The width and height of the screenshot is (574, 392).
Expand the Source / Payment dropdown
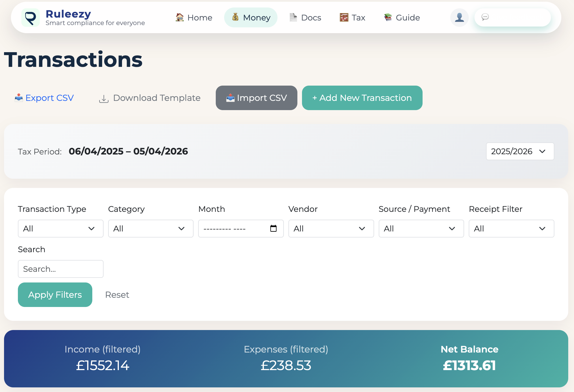point(421,229)
